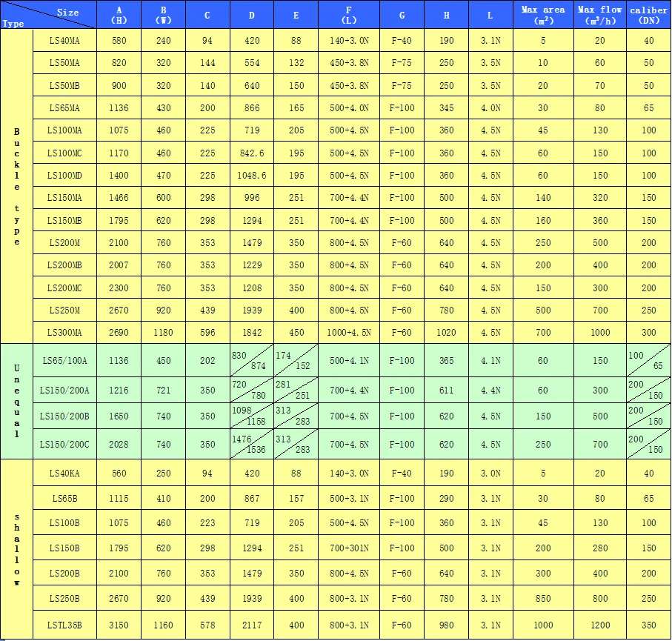Click the 3150 value for LSTL35B
This screenshot has height=641, width=672.
[119, 625]
